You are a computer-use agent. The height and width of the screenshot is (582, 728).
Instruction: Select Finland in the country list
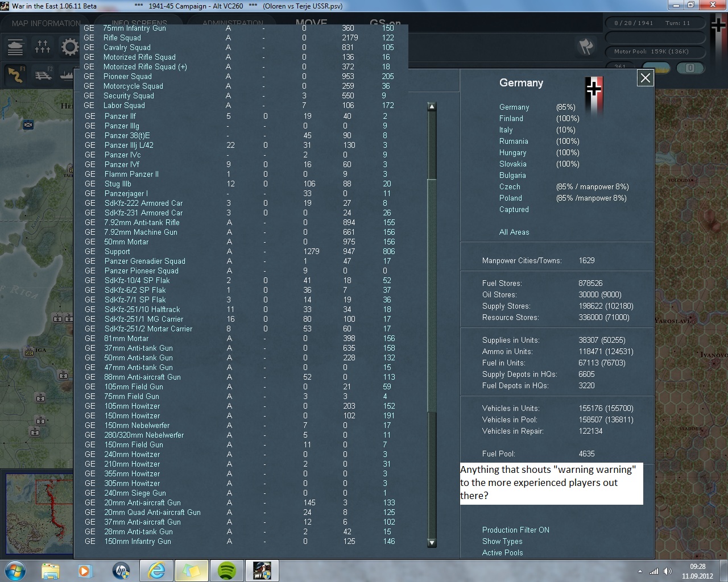coord(511,118)
